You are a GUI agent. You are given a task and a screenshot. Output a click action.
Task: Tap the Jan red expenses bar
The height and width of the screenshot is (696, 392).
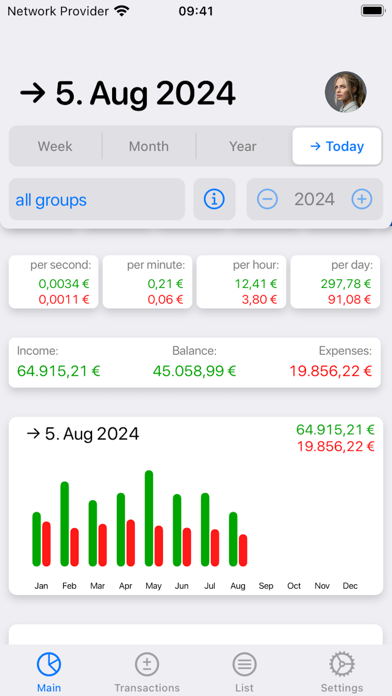pos(46,544)
